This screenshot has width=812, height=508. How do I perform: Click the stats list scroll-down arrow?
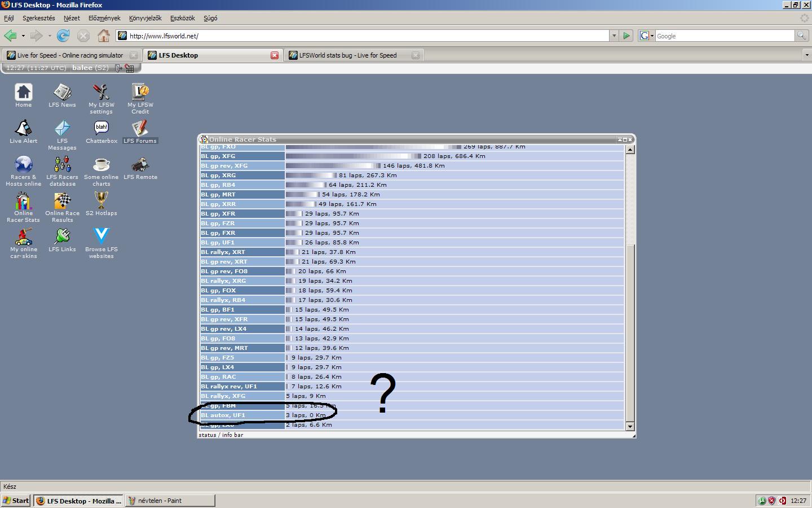[630, 427]
